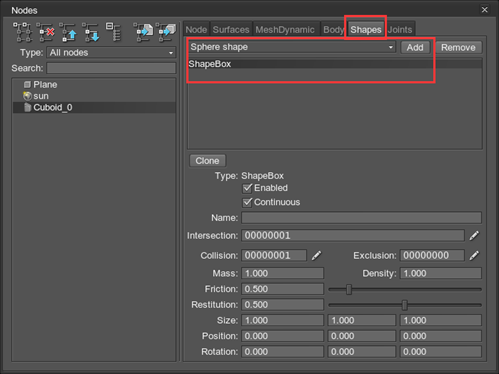
Task: Click the Intersection mask field
Action: pos(353,236)
